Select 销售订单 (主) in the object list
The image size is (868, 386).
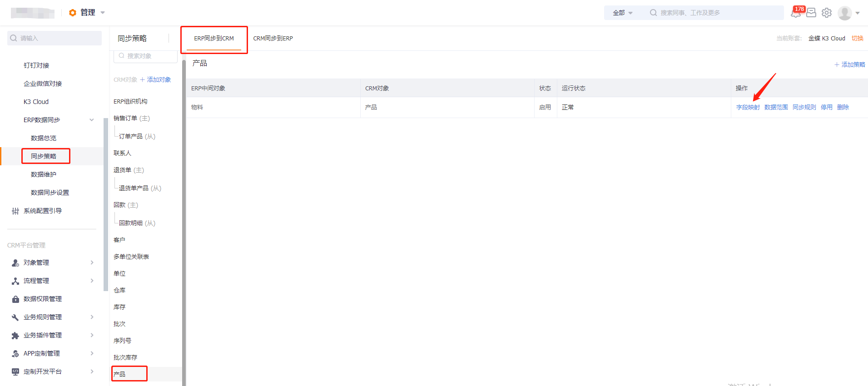click(x=132, y=118)
